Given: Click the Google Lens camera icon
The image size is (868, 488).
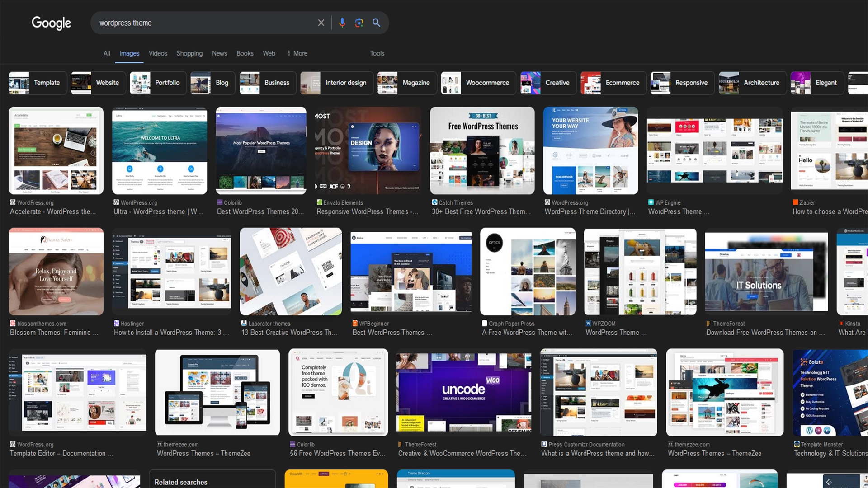Looking at the screenshot, I should point(359,23).
